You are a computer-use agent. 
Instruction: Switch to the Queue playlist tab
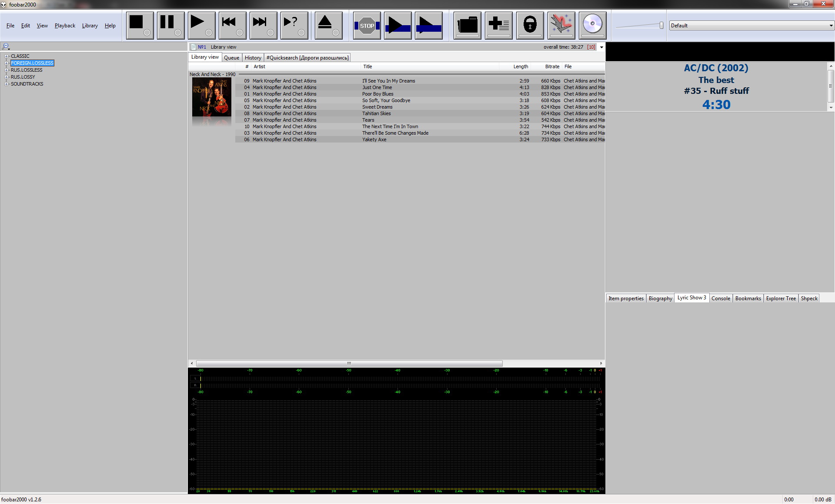(231, 58)
